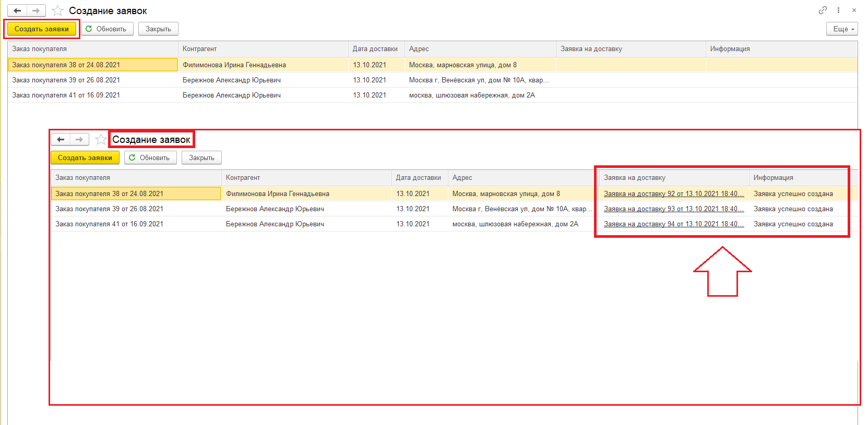Click the forward arrow in the main form header

coord(36,10)
